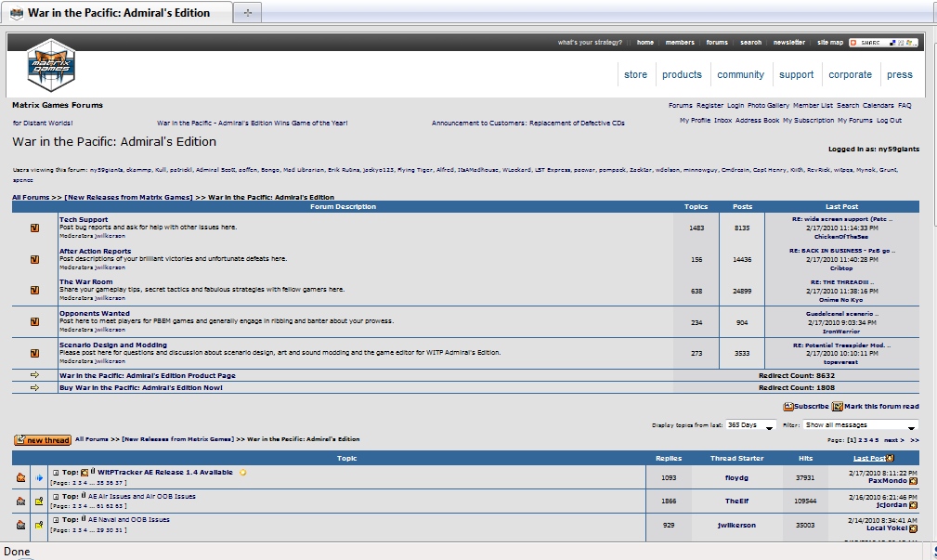Click the Scenario Design and Modding status icon
Image resolution: width=937 pixels, height=560 pixels.
coord(34,353)
